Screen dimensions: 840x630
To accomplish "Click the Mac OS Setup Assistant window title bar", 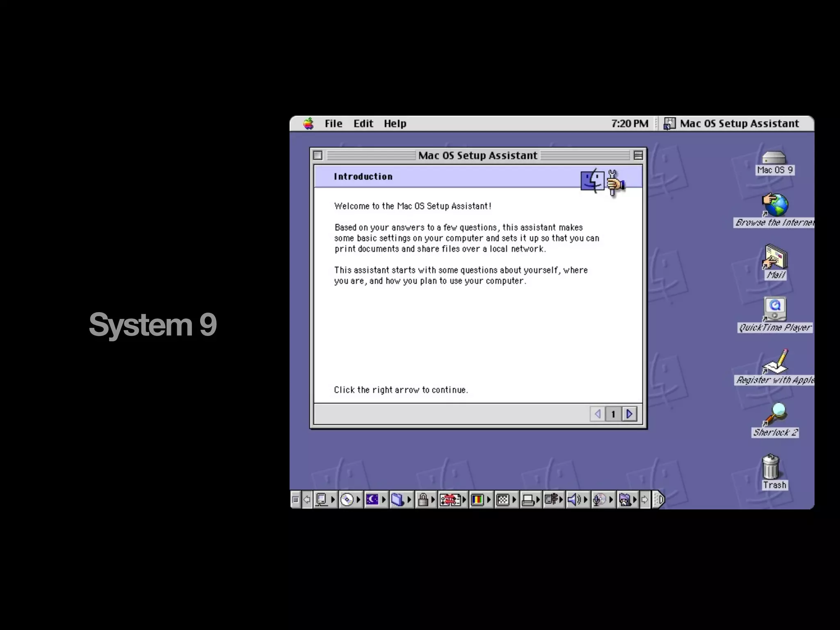I will coord(478,155).
